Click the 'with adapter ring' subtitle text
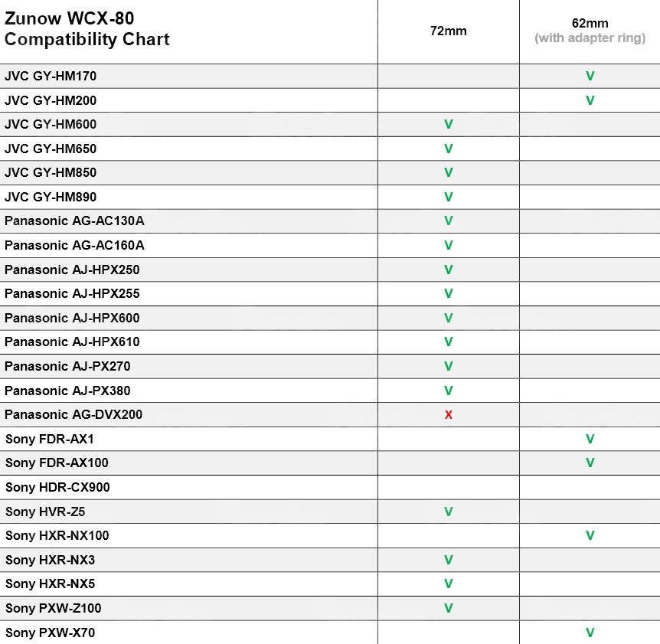Viewport: 660px width, 644px height. [x=590, y=38]
